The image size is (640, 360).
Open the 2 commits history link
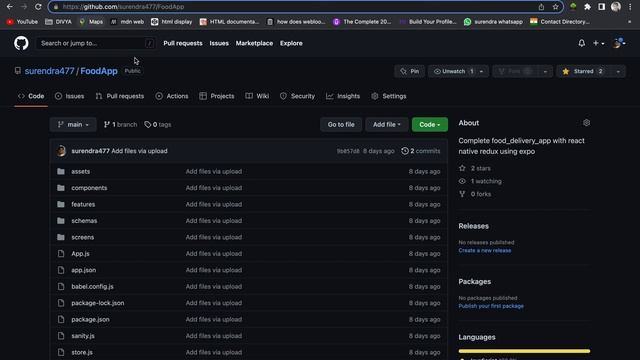coord(420,151)
